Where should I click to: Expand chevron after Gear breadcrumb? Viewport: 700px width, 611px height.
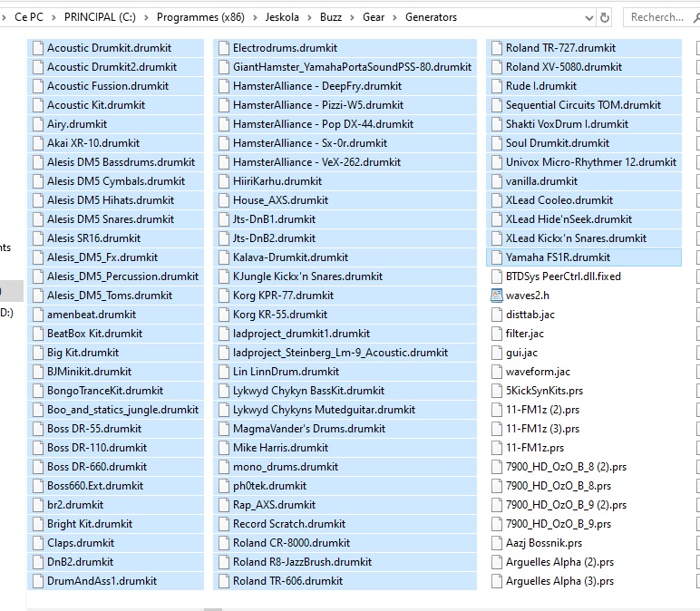(394, 18)
